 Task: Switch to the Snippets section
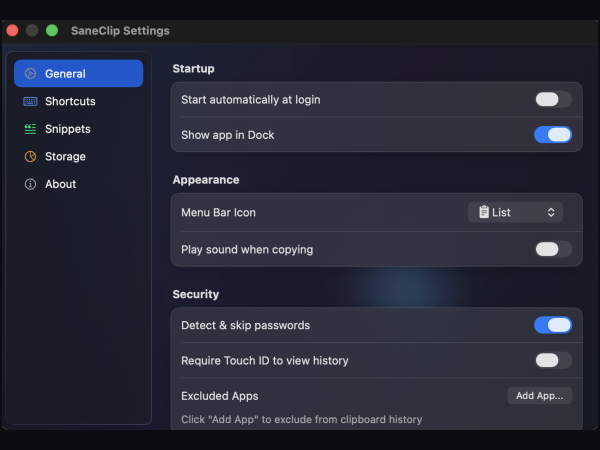point(78,129)
